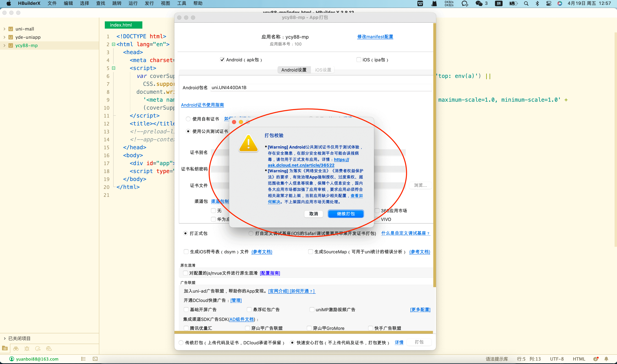Uncheck the Android (apk包) checkbox
617x364 pixels.
222,60
